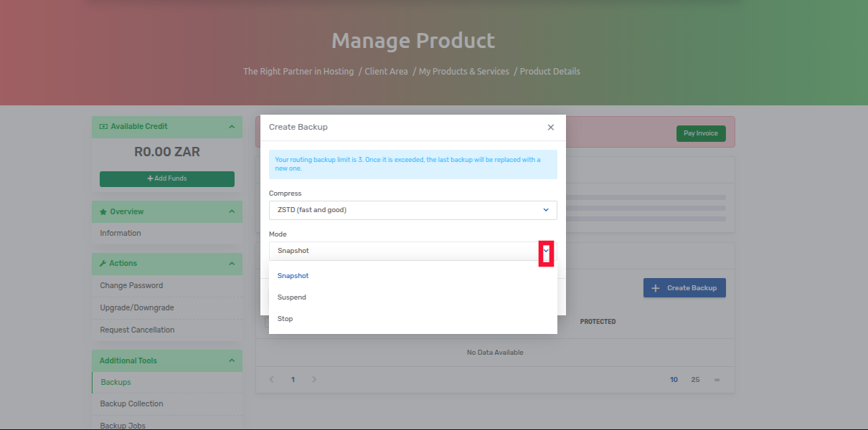868x430 pixels.
Task: Click the infinity icon to show all backups
Action: click(716, 379)
